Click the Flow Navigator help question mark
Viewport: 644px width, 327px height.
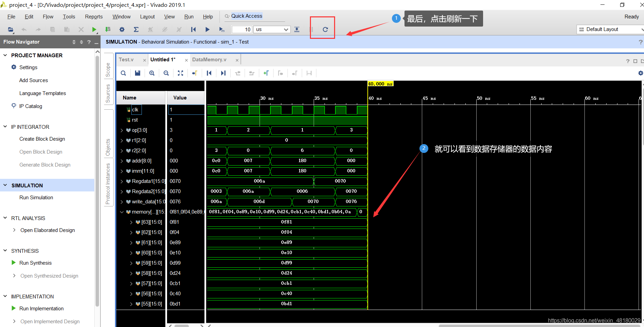pos(89,42)
